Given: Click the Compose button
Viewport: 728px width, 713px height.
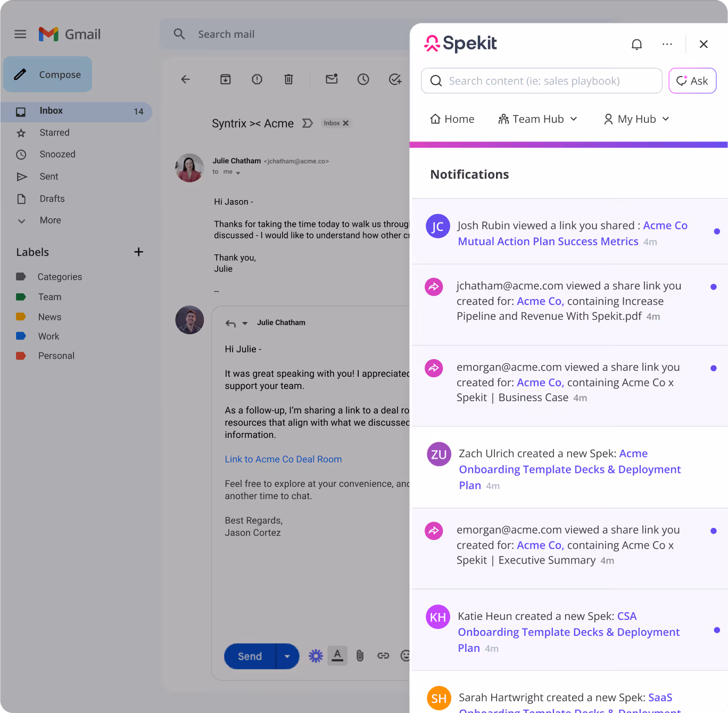Looking at the screenshot, I should pyautogui.click(x=48, y=74).
